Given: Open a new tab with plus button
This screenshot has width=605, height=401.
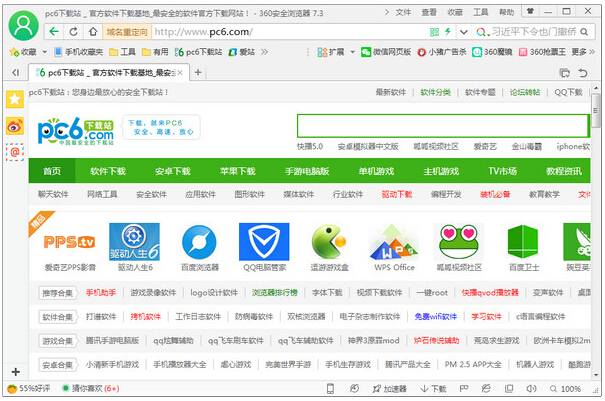Looking at the screenshot, I should coord(198,72).
